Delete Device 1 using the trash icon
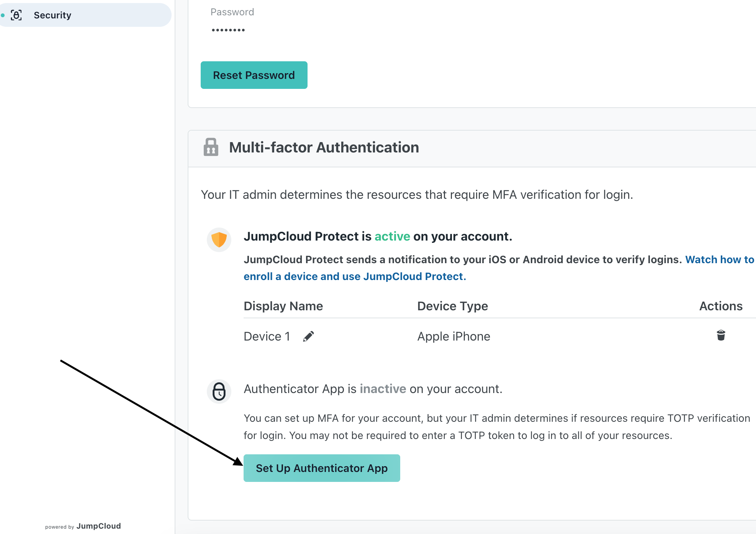Screen dimensions: 756x534 (721, 335)
